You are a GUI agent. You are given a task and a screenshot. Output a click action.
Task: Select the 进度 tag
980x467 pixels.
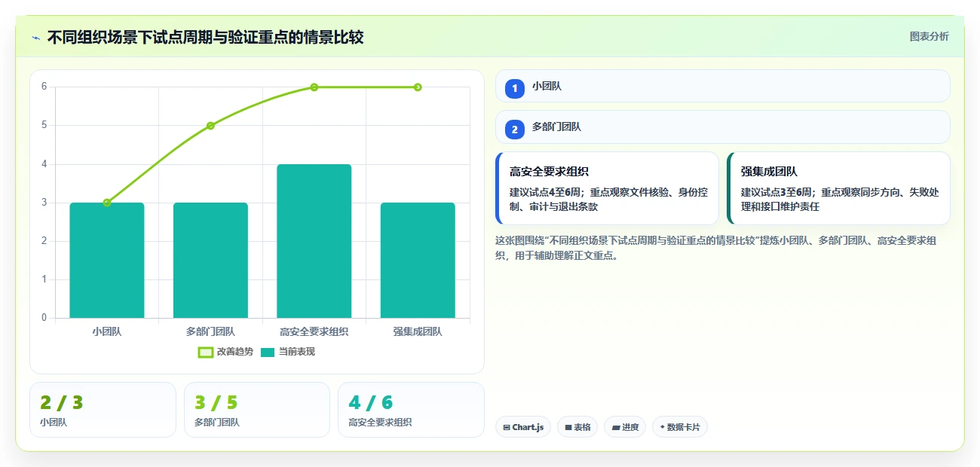point(625,427)
